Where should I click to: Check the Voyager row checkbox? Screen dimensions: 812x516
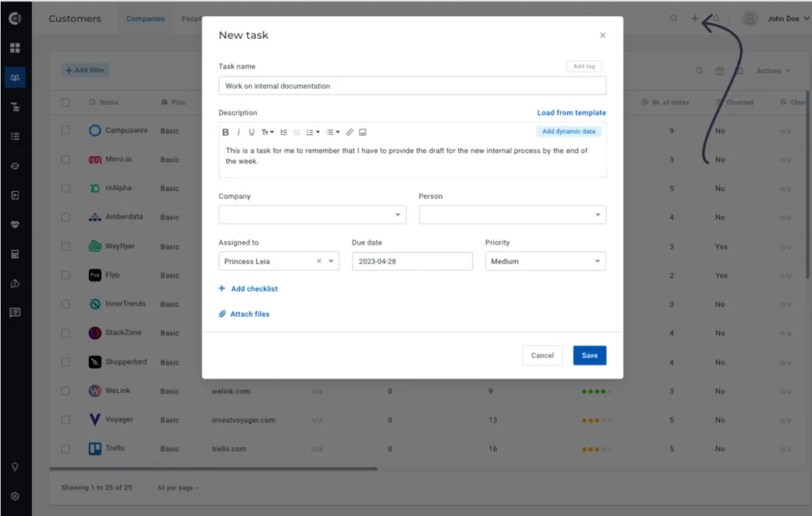(x=66, y=420)
